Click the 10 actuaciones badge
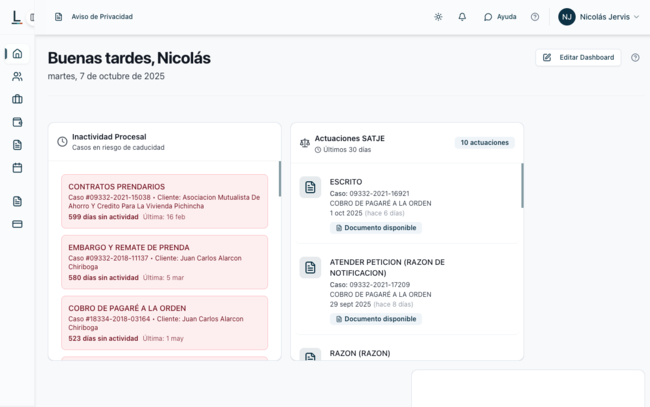650x407 pixels. click(x=485, y=143)
